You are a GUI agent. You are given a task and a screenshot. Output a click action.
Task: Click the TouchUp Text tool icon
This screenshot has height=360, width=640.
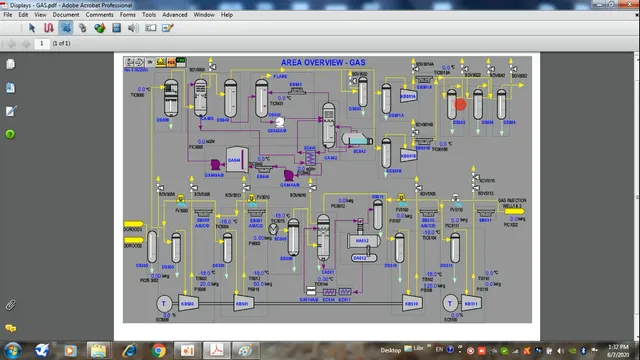151,28
